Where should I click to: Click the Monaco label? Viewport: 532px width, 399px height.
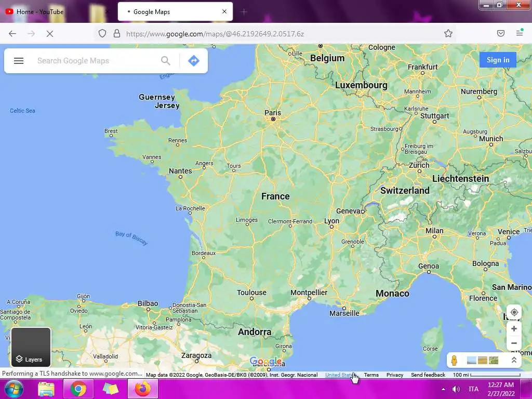pyautogui.click(x=393, y=294)
